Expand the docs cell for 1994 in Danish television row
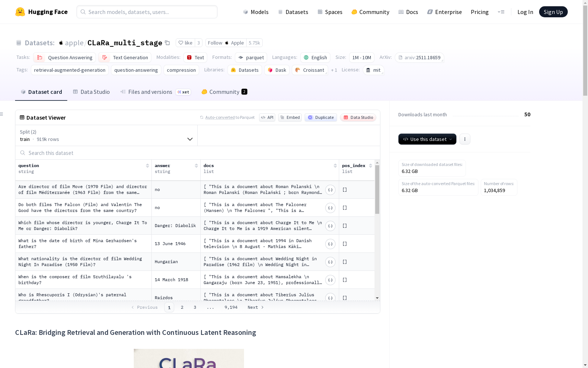 click(x=330, y=244)
